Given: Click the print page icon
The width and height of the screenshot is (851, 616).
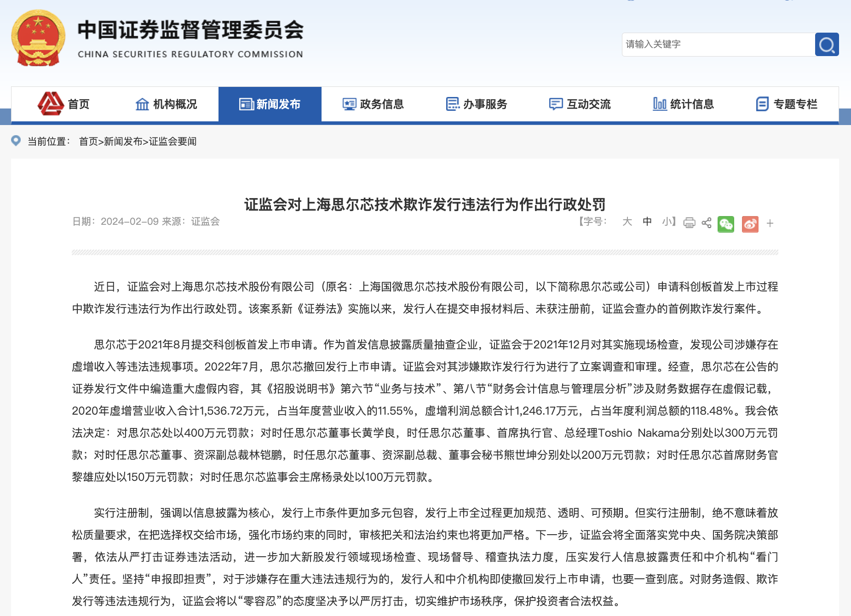Looking at the screenshot, I should tap(689, 223).
